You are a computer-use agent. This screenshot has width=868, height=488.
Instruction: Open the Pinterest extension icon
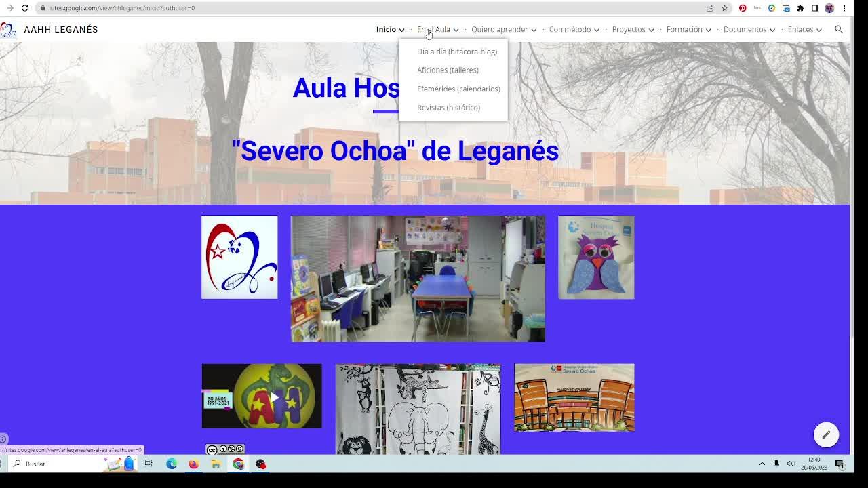(x=743, y=8)
